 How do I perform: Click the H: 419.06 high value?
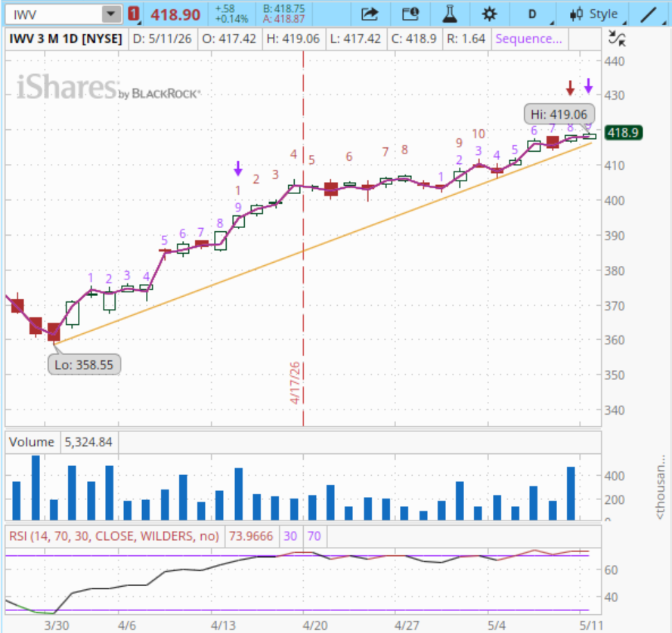pyautogui.click(x=293, y=39)
